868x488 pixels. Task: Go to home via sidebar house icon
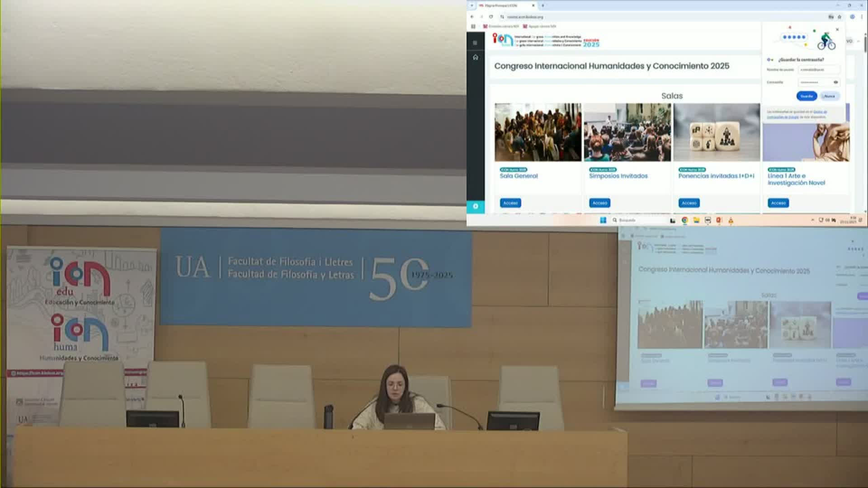[475, 57]
